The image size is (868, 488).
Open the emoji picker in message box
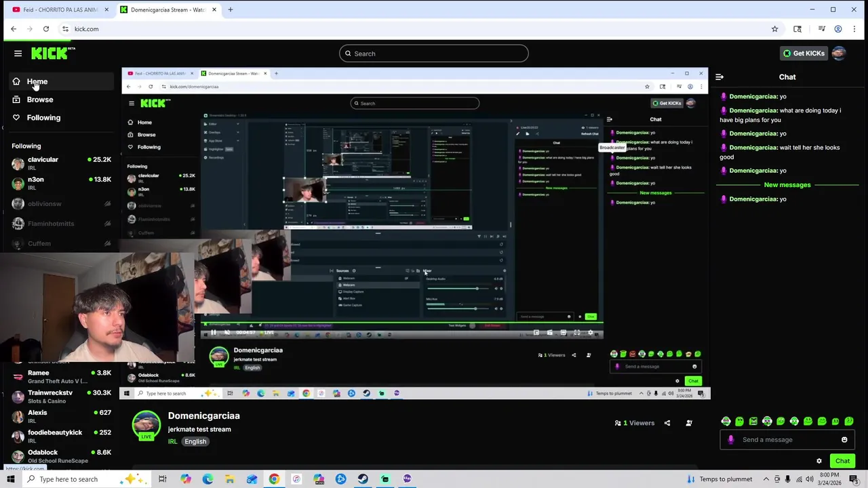844,440
